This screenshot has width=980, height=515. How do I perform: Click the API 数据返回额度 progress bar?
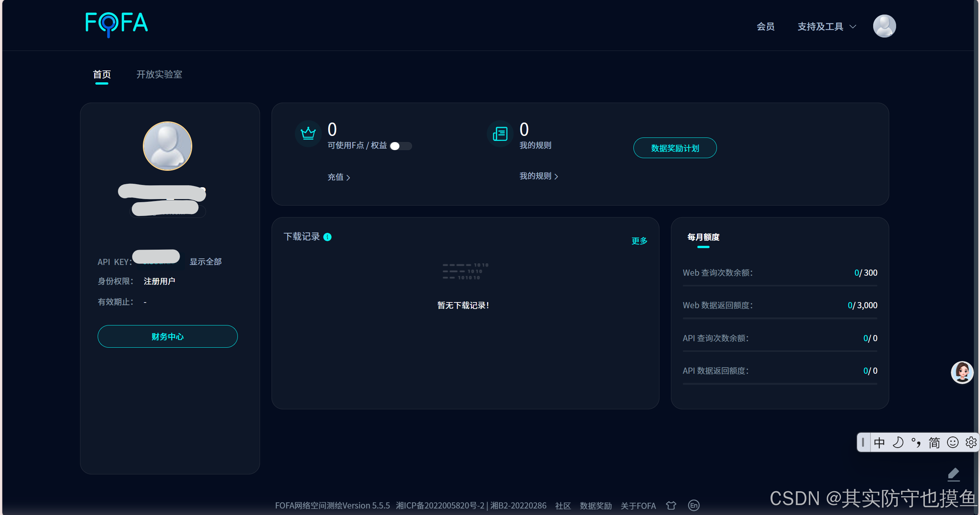(780, 383)
